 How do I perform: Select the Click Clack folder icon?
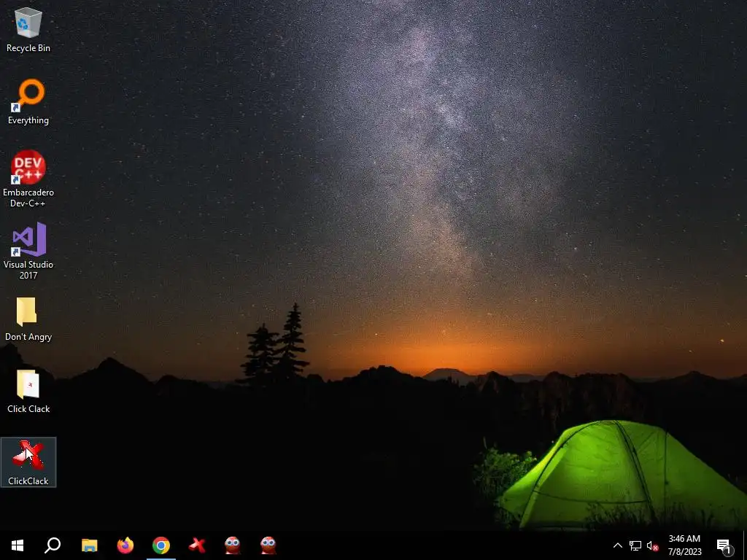point(28,392)
